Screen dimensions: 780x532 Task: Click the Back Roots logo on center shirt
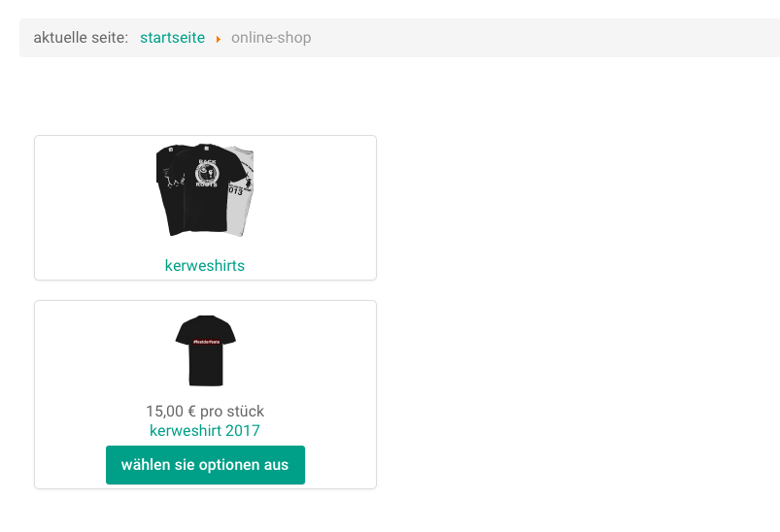point(206,175)
